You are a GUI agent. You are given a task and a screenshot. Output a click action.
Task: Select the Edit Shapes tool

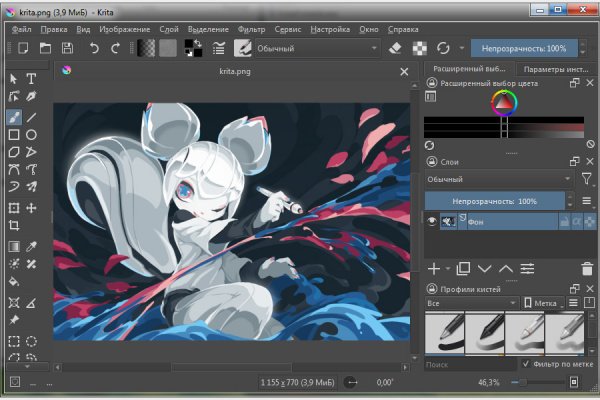[x=14, y=96]
